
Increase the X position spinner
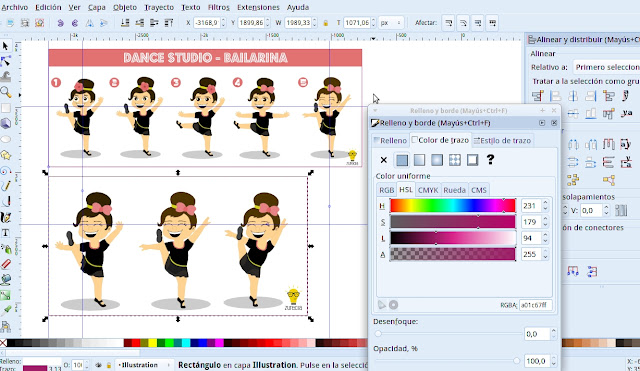223,20
